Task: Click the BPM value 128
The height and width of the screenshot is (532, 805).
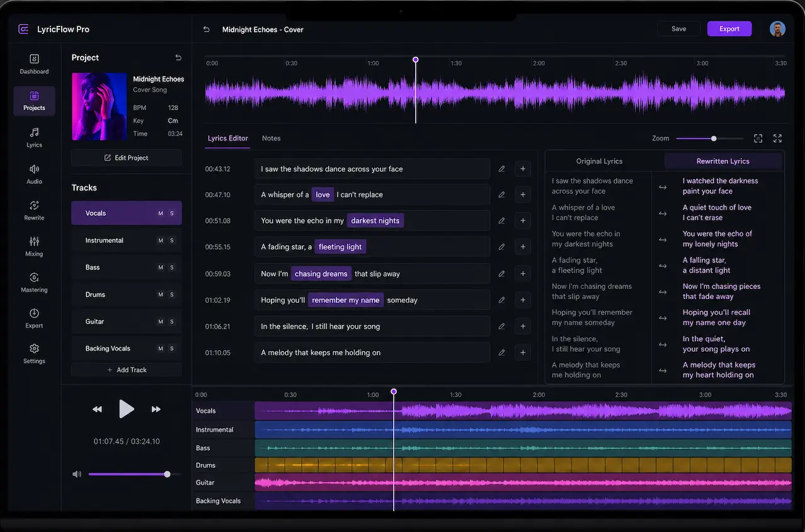Action: tap(173, 108)
